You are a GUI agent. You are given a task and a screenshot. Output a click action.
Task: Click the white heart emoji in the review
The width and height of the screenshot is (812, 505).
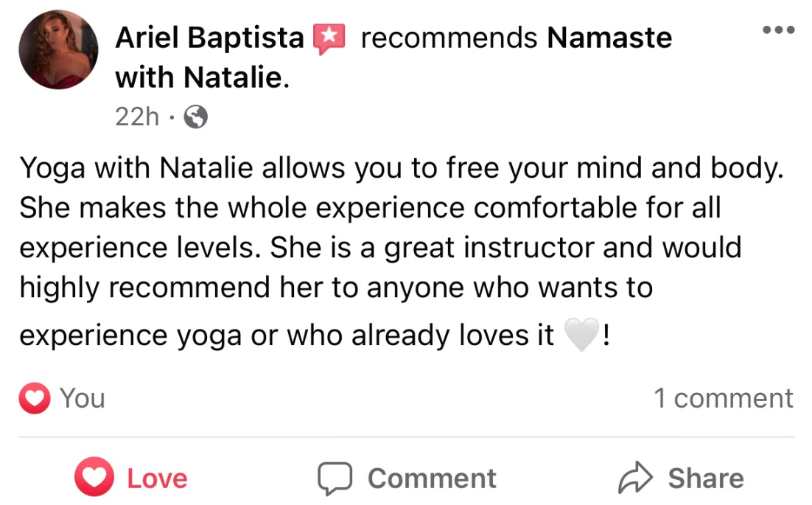(x=580, y=337)
